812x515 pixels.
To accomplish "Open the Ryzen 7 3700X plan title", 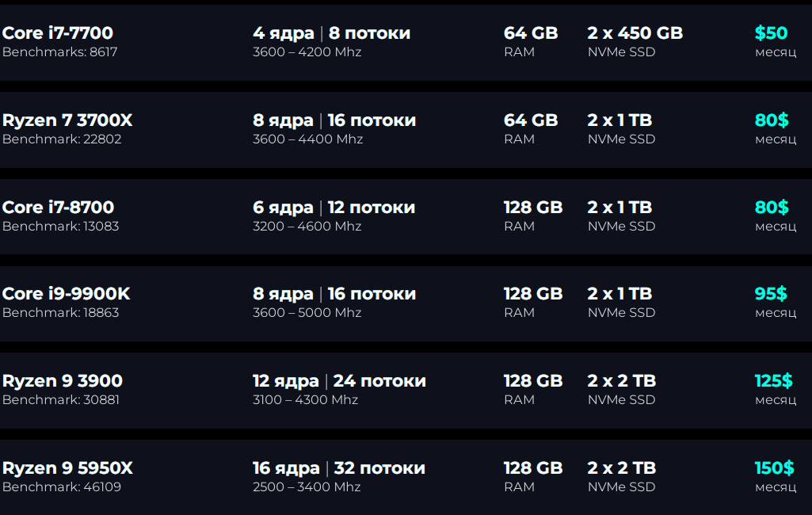I will pyautogui.click(x=67, y=120).
